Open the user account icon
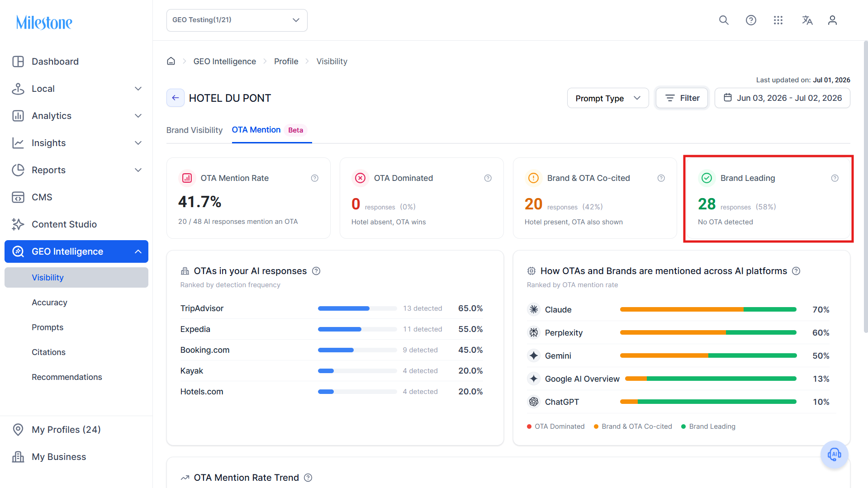Viewport: 868px width, 488px height. [x=832, y=20]
